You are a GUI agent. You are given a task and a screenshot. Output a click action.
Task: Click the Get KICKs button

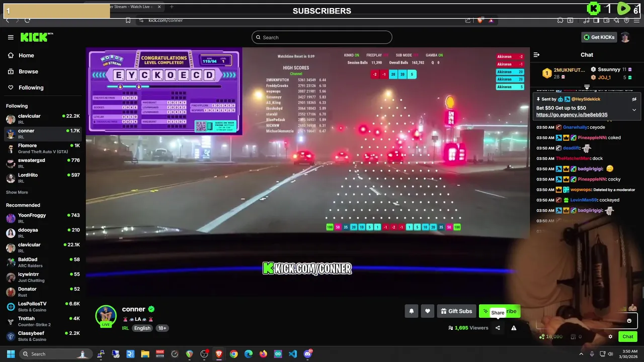(x=599, y=37)
